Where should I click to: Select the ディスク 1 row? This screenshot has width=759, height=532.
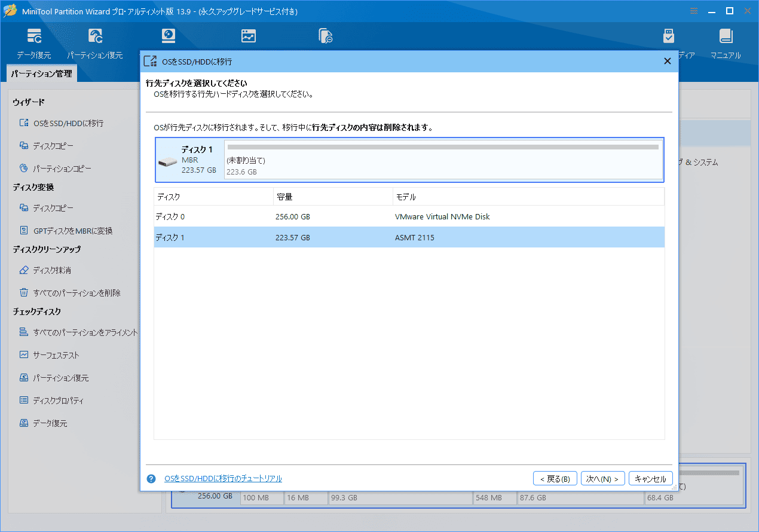point(409,237)
